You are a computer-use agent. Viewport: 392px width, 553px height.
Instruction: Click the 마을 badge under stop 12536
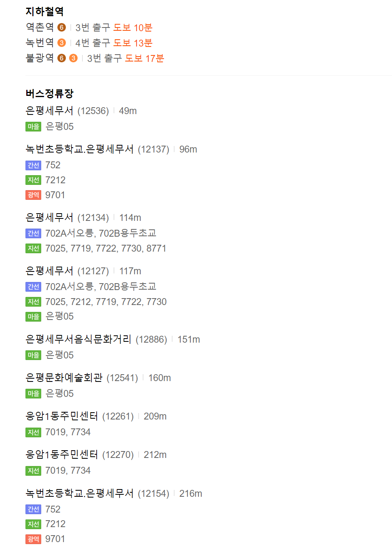tap(34, 127)
